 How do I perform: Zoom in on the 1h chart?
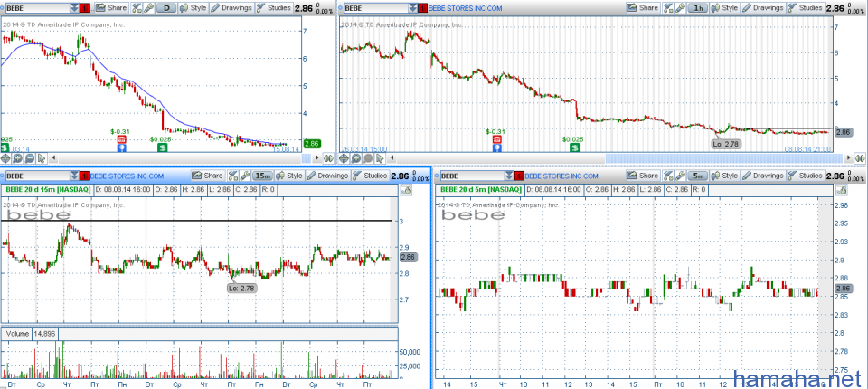355,158
